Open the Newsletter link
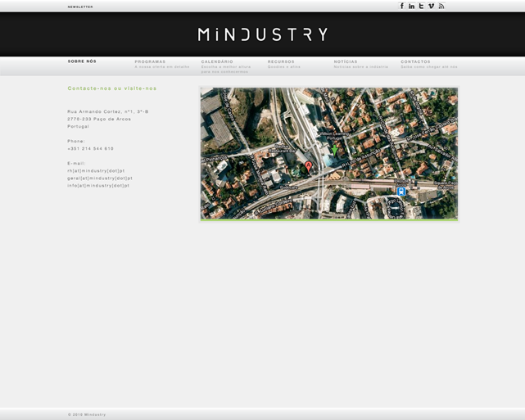 80,7
